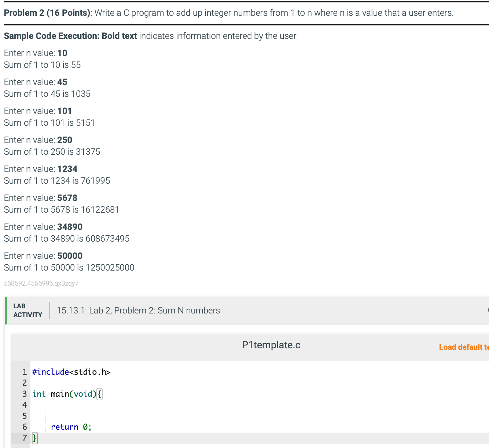Viewport: 489px width, 448px height.
Task: Click the return 0; statement
Action: [71, 427]
